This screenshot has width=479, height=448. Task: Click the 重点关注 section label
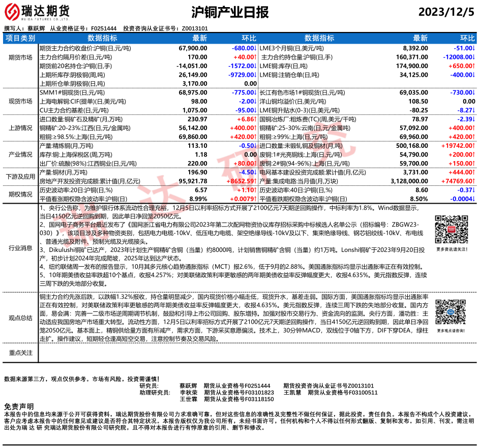(x=20, y=353)
